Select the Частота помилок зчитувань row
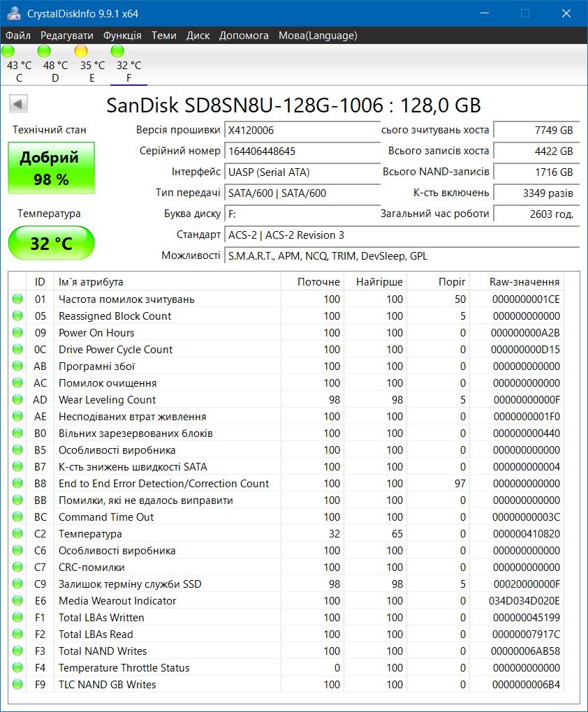The width and height of the screenshot is (588, 712). [286, 299]
